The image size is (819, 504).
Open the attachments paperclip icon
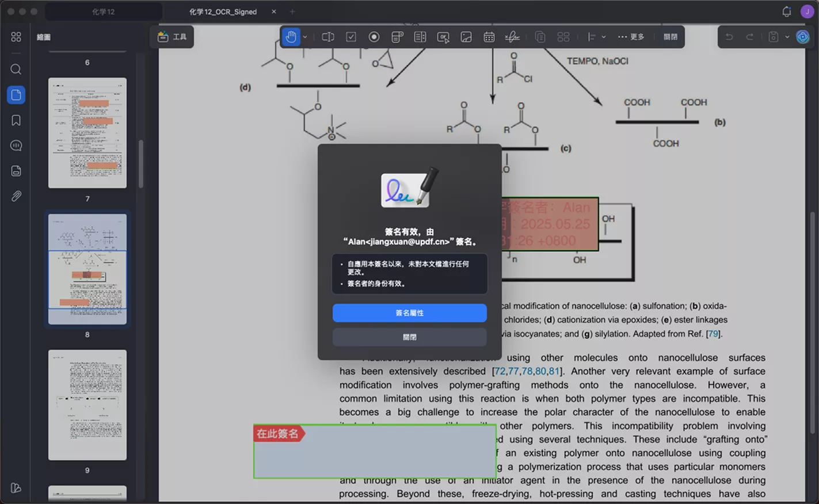(16, 196)
